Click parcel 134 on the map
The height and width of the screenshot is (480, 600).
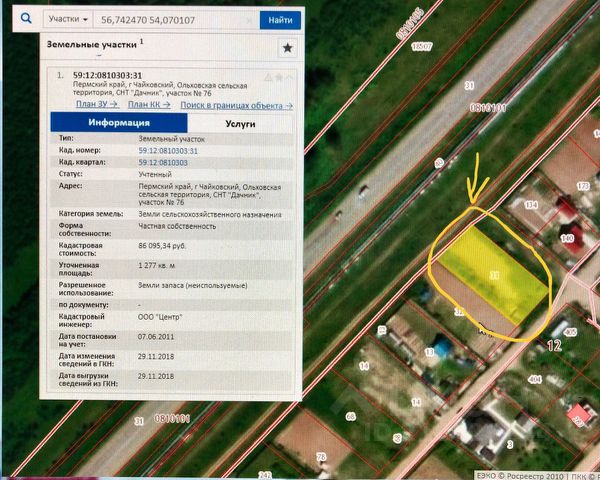click(531, 204)
